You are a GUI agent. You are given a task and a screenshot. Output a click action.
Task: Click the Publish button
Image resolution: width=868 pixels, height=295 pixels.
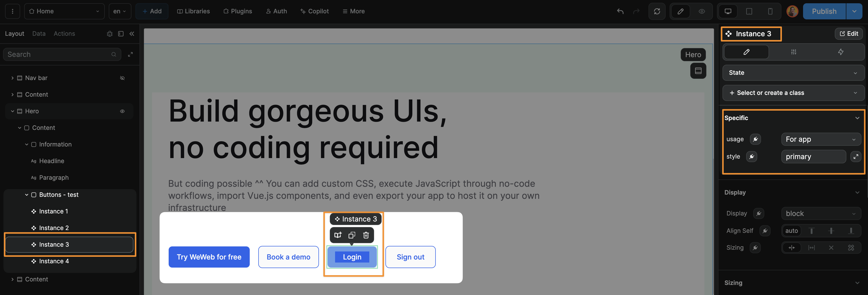tap(824, 11)
